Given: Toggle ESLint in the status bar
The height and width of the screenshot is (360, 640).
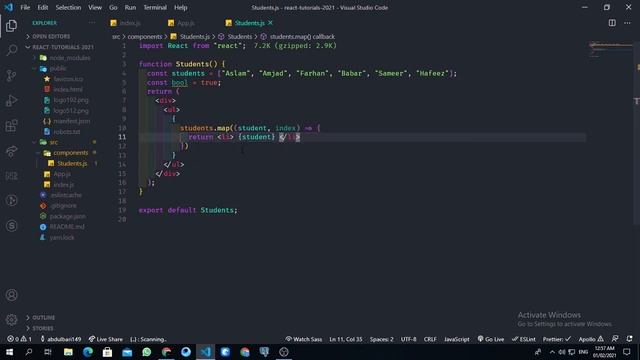Looking at the screenshot, I should 524,339.
